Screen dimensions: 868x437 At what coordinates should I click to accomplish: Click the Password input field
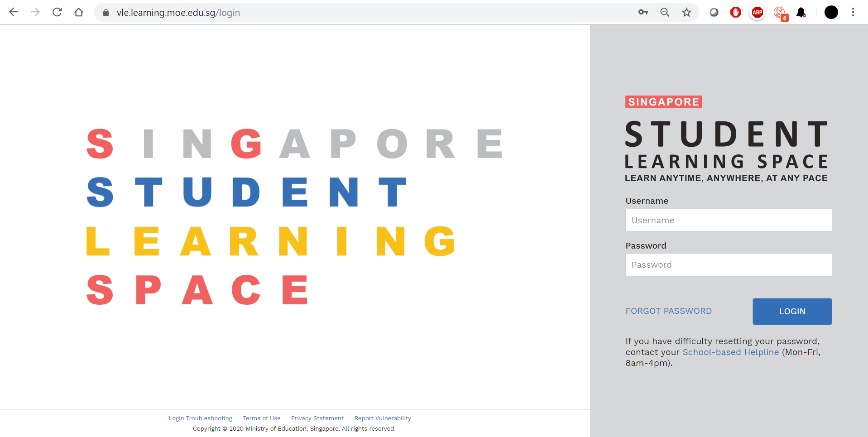[x=729, y=264]
